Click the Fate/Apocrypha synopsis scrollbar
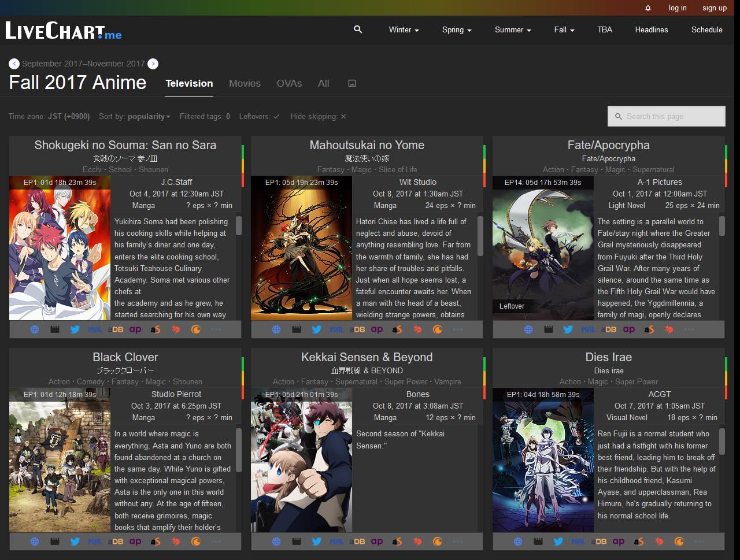 pyautogui.click(x=721, y=225)
